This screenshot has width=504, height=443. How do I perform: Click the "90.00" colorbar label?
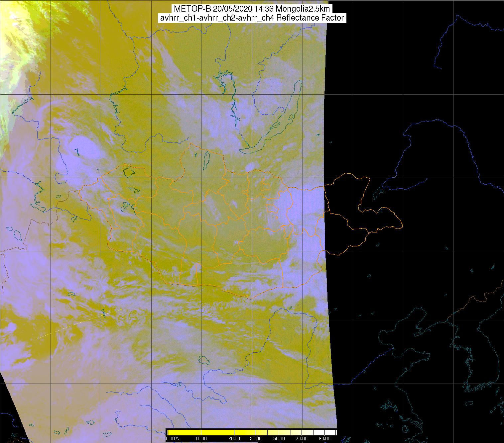click(x=324, y=438)
